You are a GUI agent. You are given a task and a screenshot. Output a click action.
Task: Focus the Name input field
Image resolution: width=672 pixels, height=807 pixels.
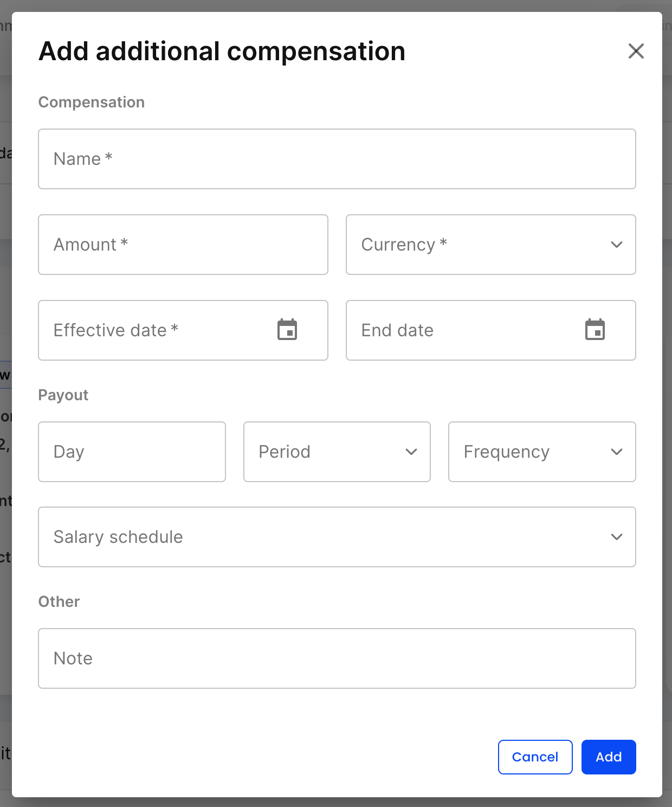336,159
